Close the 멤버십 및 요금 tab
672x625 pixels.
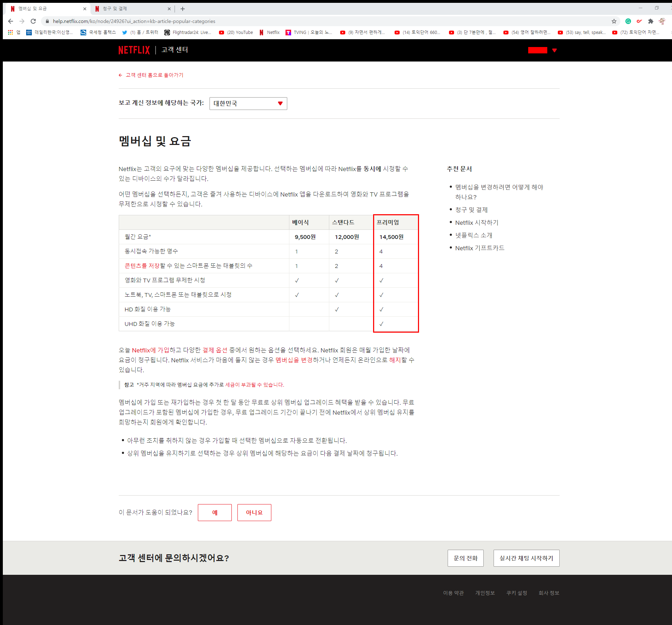85,9
